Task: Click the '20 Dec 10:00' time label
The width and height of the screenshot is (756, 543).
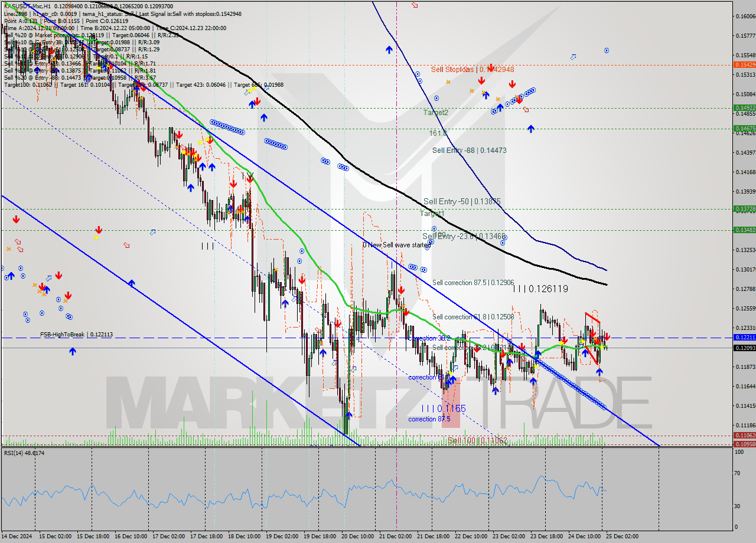Action: click(357, 537)
